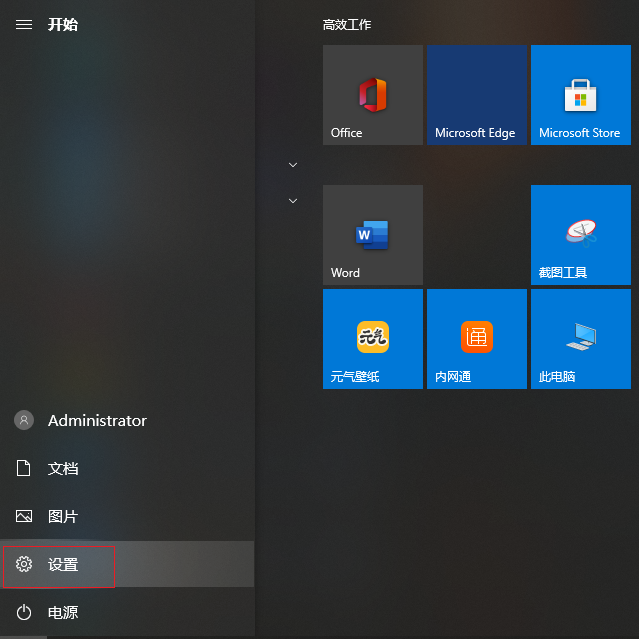Open the Word app tile
Screen dimensions: 639x639
pos(372,235)
